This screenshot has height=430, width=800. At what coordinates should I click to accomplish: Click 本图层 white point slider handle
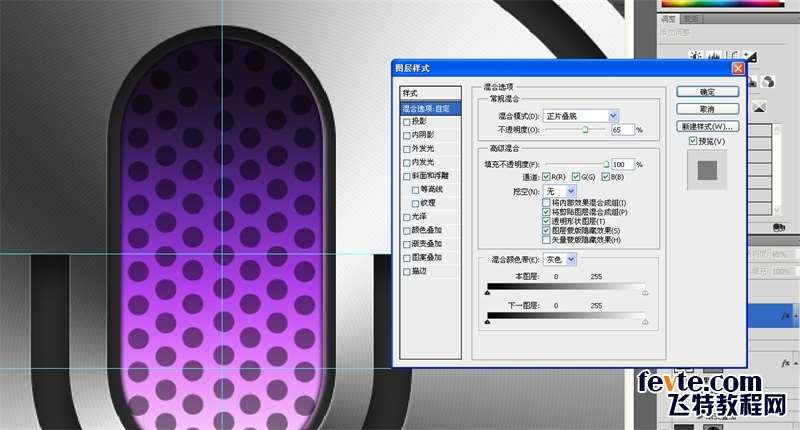click(645, 293)
